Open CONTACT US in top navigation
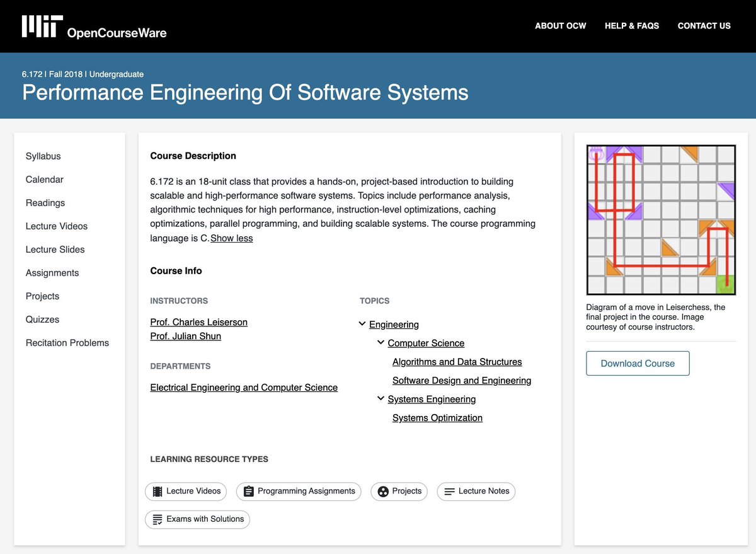 click(704, 26)
